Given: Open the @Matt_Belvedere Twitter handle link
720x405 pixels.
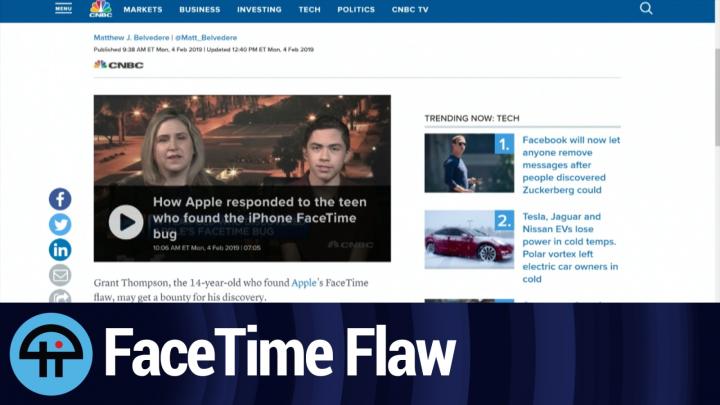Looking at the screenshot, I should [x=206, y=38].
